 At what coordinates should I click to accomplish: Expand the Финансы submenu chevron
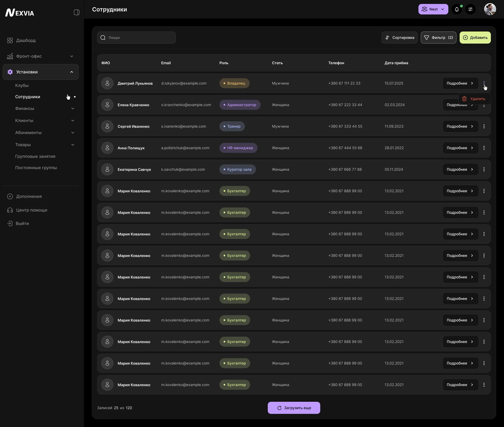click(x=73, y=108)
